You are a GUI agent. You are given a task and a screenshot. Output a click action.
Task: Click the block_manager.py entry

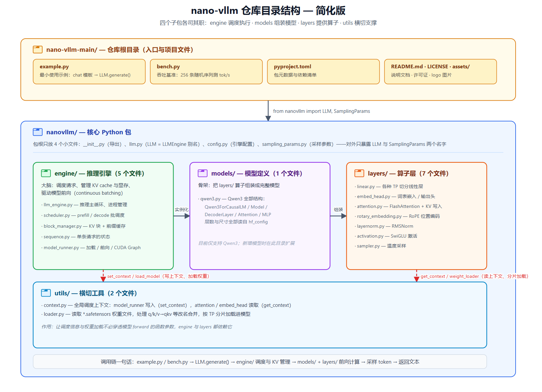pyautogui.click(x=83, y=226)
